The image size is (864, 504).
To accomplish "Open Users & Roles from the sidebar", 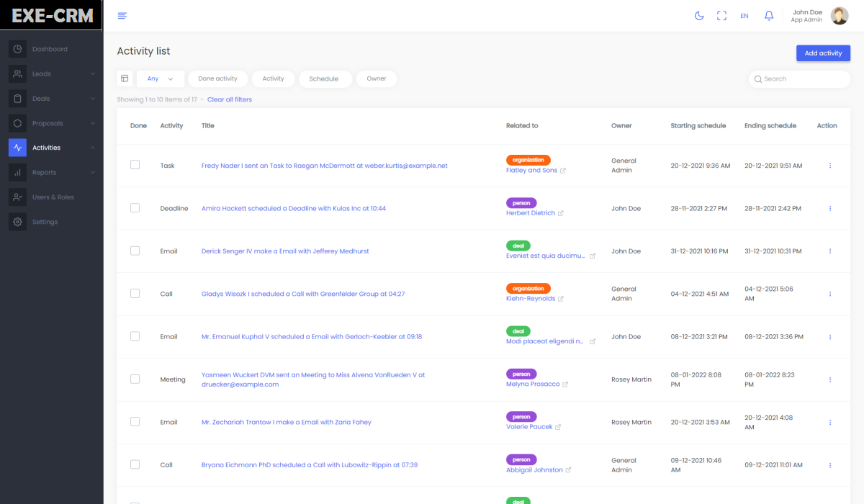I will (53, 197).
